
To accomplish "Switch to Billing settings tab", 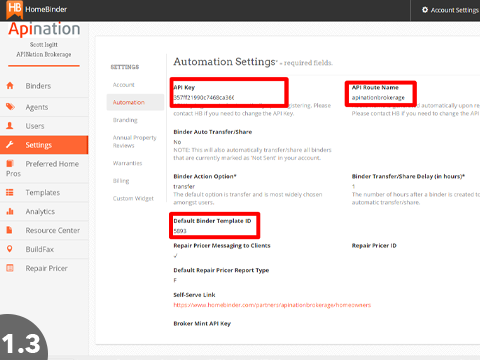I will point(121,181).
